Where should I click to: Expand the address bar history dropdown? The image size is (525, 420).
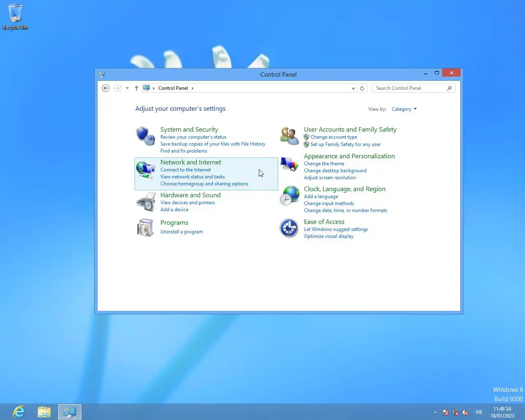pos(353,88)
